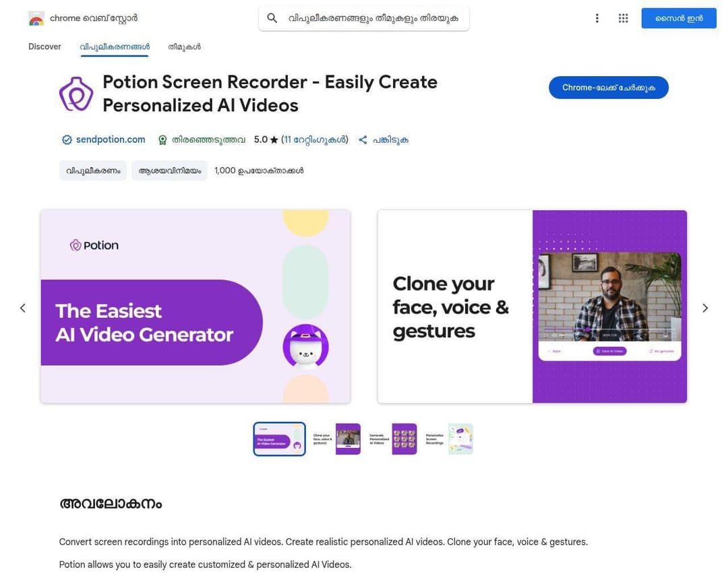Switch to the തീമുകൾ tab
Screen dimensions: 728x582
[184, 46]
